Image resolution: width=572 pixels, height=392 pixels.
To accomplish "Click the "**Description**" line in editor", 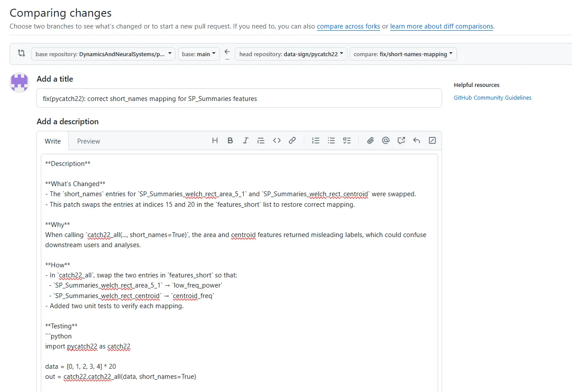I will click(x=68, y=164).
